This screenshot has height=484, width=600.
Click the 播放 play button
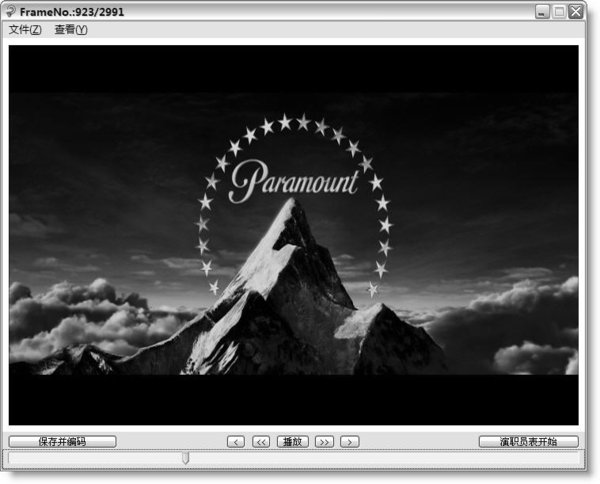coord(293,442)
